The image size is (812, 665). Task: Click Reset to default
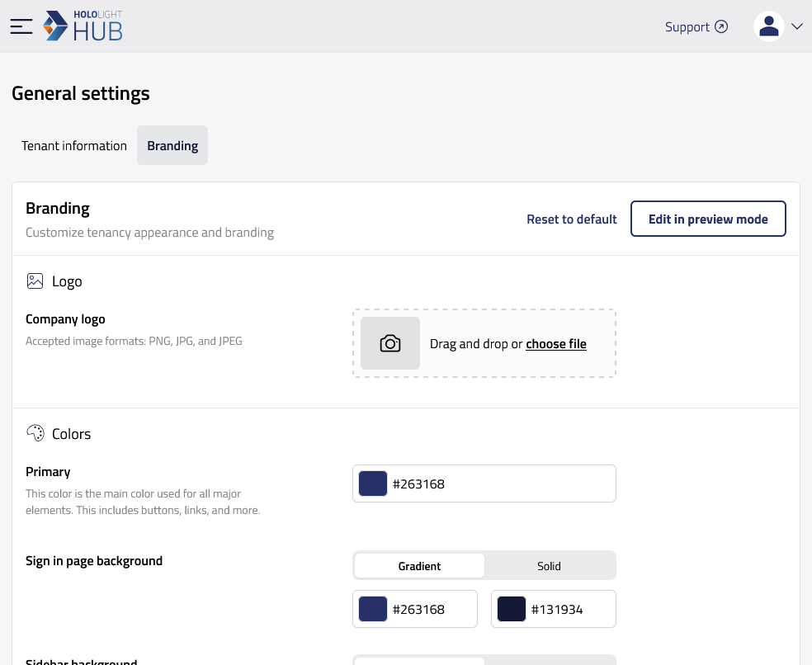pos(572,219)
